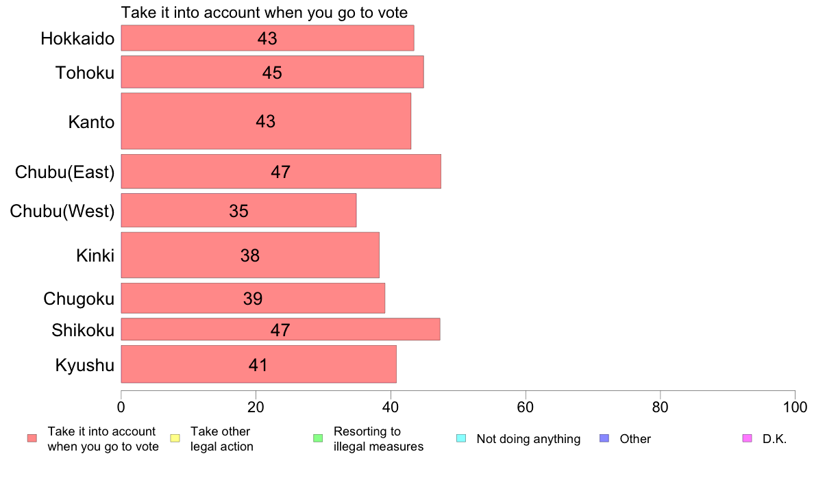Click the chart title 'Take it into account when you go to vote'
The image size is (814, 504).
tap(264, 12)
